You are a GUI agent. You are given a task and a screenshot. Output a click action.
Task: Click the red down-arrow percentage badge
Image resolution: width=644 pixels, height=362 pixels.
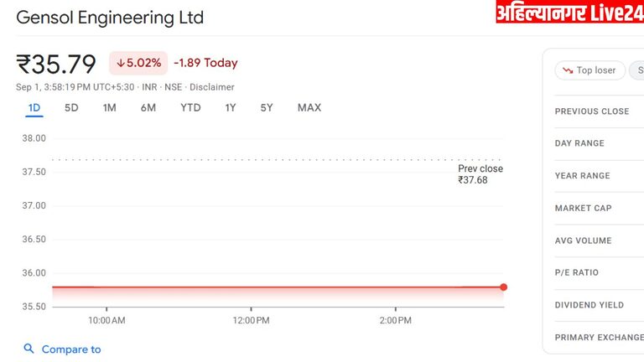pos(138,63)
